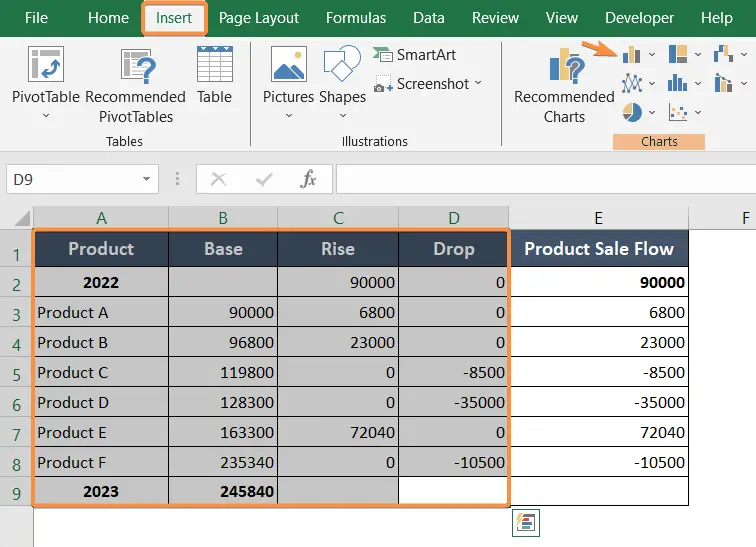Select column A header
Screen dimensions: 756x547
point(101,218)
